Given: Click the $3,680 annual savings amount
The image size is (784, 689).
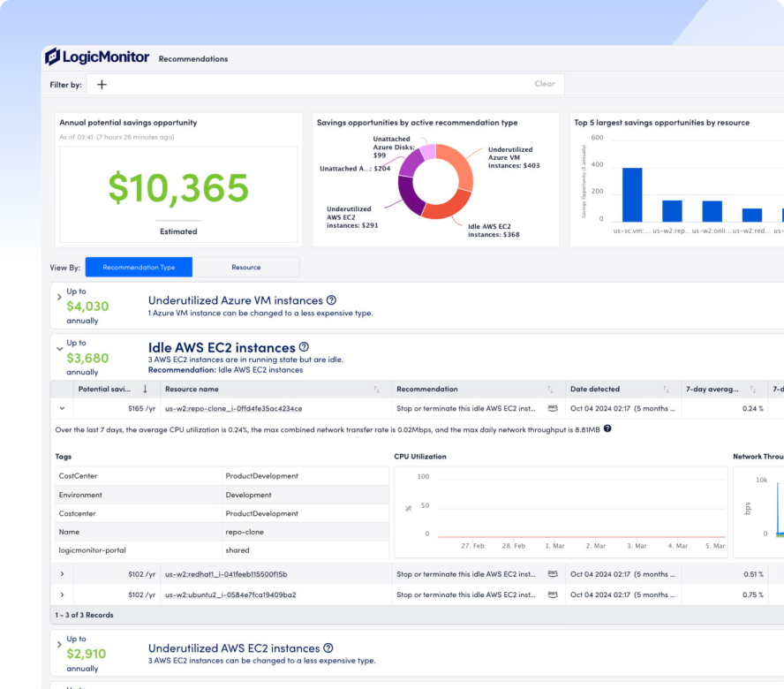Looking at the screenshot, I should pyautogui.click(x=87, y=359).
